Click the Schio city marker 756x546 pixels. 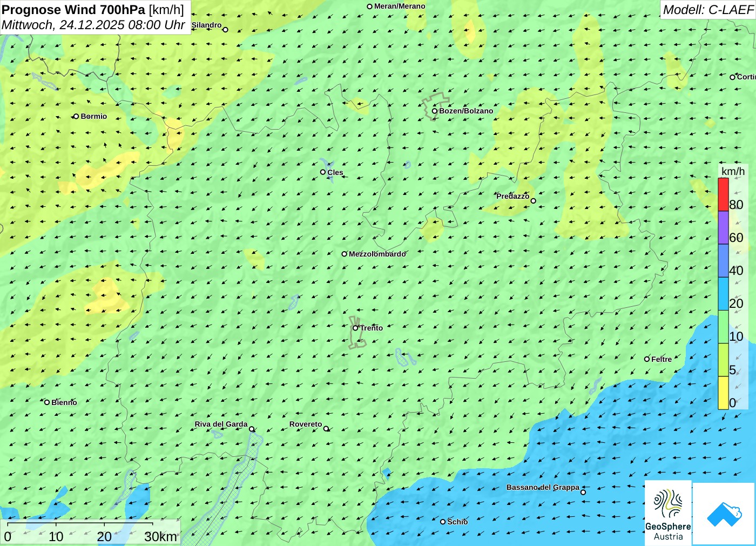tap(443, 522)
